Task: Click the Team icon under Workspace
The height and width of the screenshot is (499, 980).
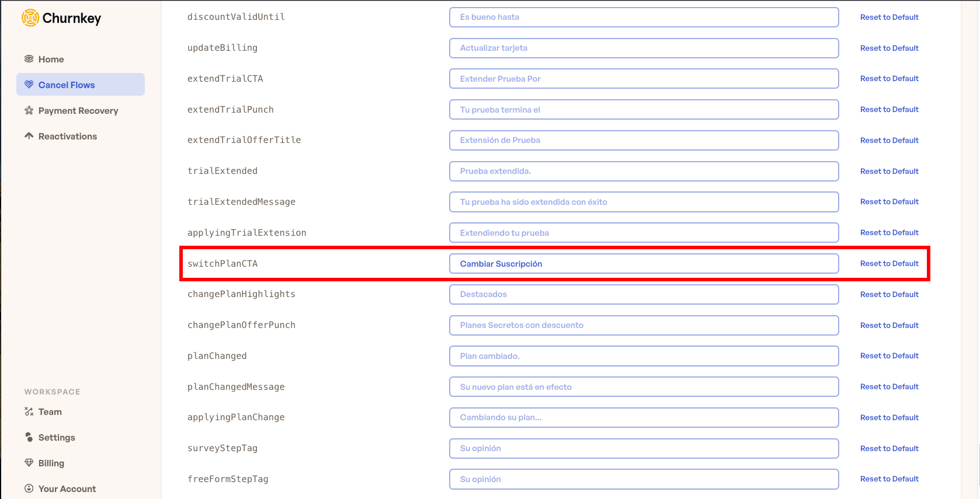Action: pos(29,411)
